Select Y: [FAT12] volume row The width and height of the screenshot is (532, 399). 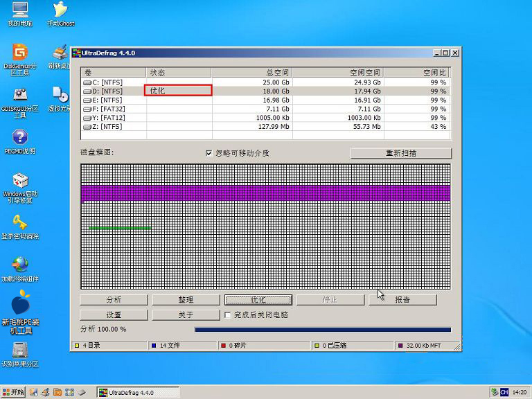point(265,118)
